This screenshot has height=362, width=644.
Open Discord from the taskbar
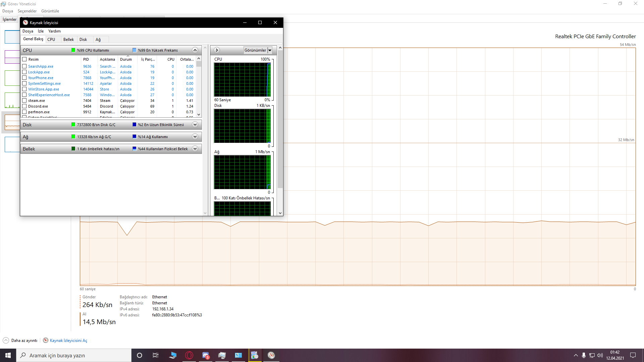coord(206,355)
